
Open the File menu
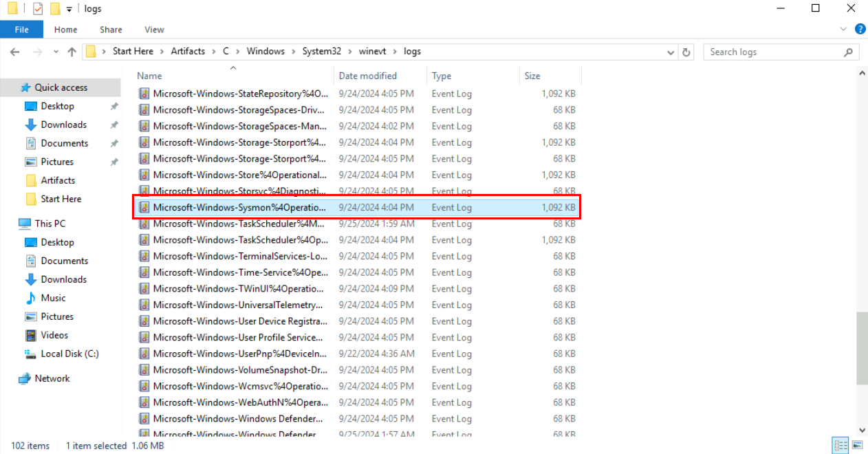(x=21, y=30)
